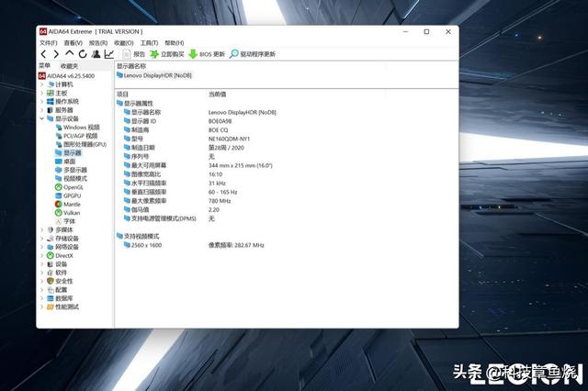Select the 显示器 monitor tree item
The width and height of the screenshot is (588, 391).
pyautogui.click(x=68, y=152)
